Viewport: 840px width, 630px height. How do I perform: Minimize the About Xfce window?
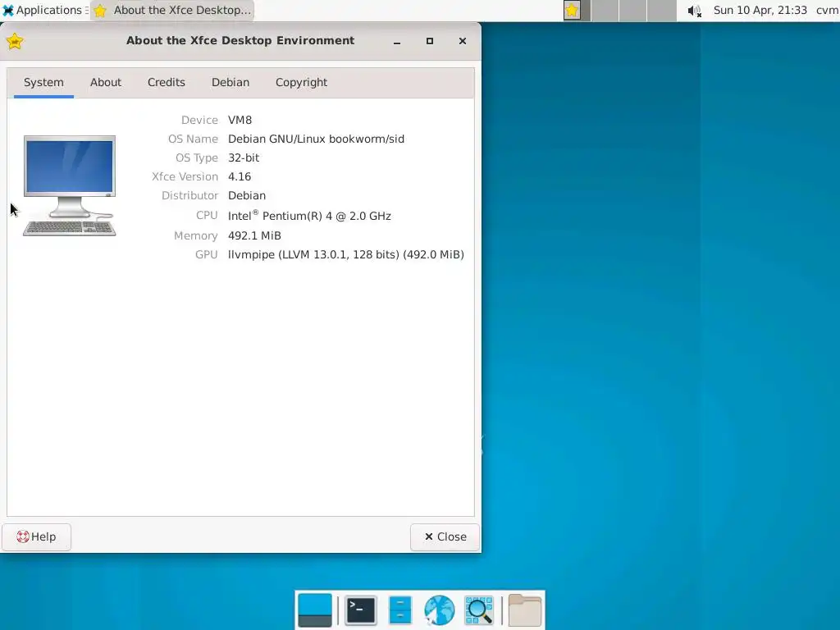point(397,41)
